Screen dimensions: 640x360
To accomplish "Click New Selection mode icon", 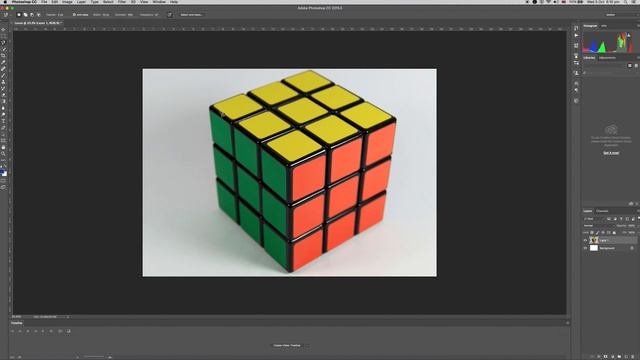I will click(x=19, y=15).
